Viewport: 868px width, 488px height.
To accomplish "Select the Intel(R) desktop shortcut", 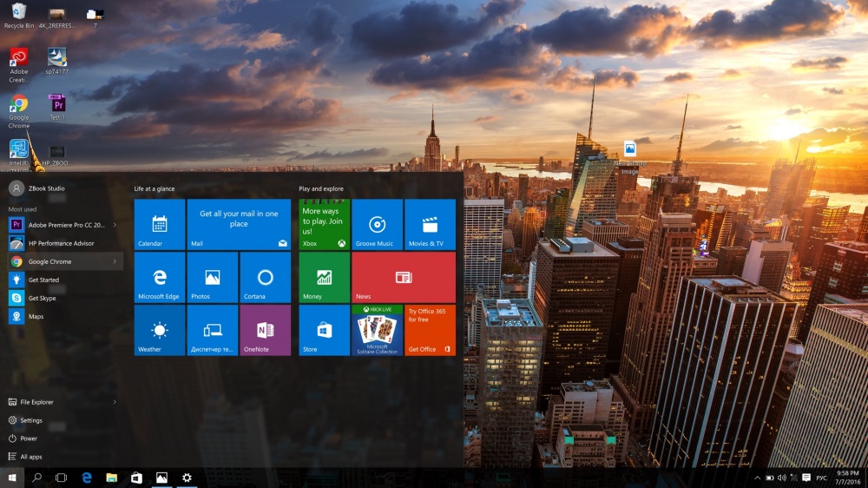I will pyautogui.click(x=19, y=154).
